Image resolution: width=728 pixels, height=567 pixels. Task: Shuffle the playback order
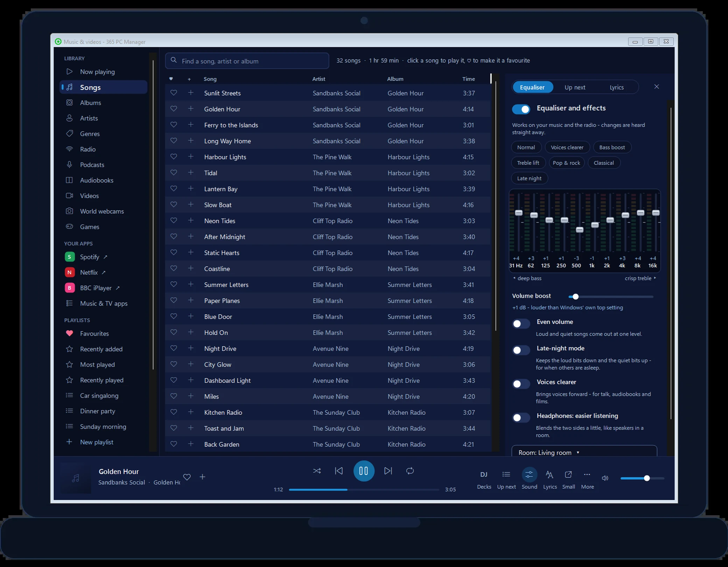pyautogui.click(x=317, y=471)
